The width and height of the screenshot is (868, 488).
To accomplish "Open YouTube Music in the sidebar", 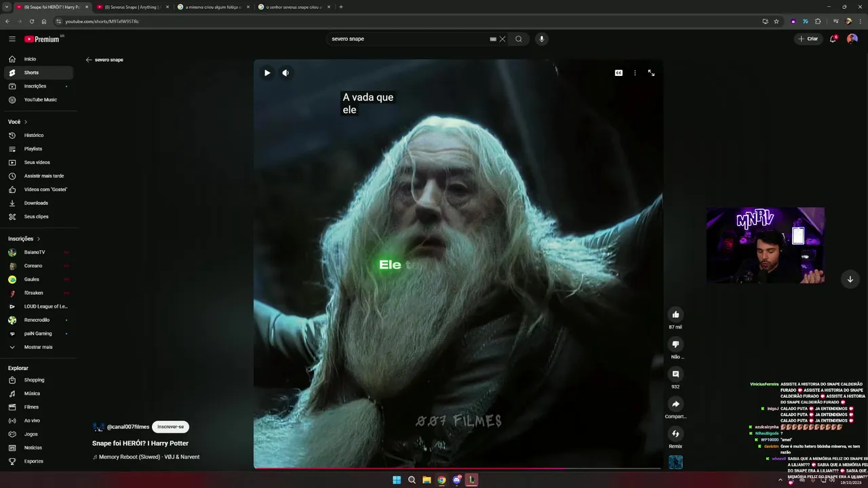I will coord(38,100).
